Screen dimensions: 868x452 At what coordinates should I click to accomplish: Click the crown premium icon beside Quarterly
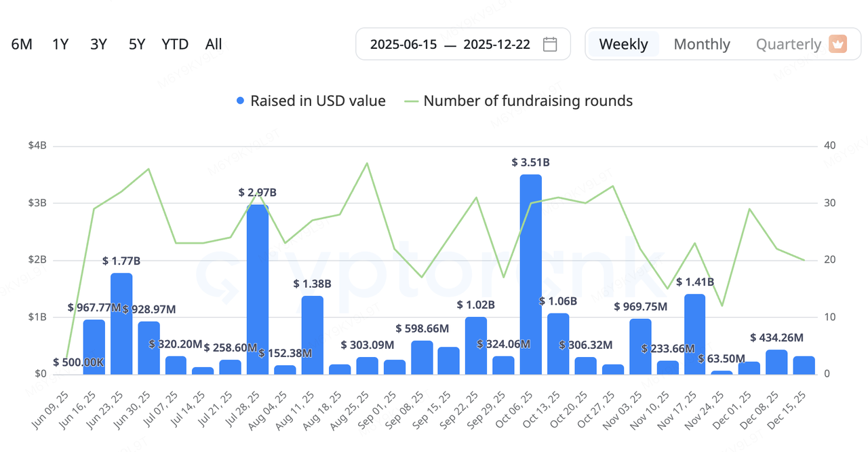coord(837,44)
